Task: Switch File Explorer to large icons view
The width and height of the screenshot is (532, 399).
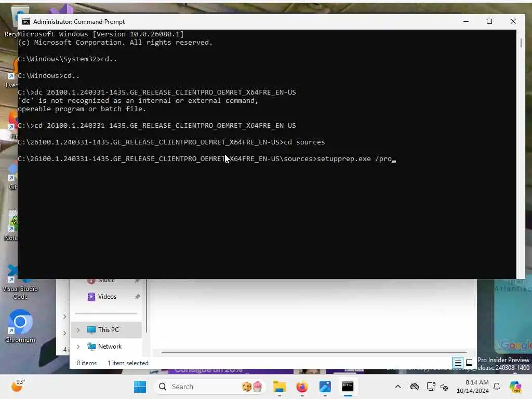Action: click(469, 363)
